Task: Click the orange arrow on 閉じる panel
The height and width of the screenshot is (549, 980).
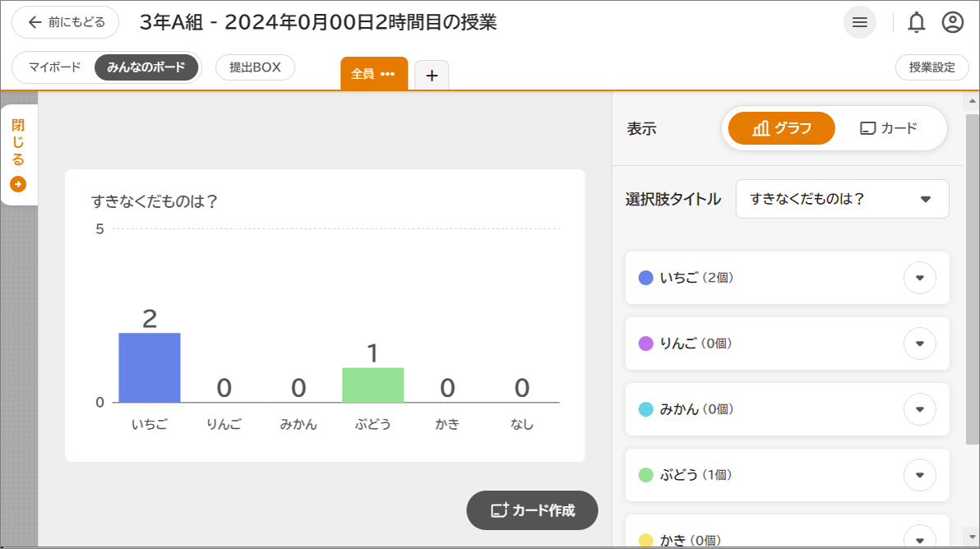Action: point(18,184)
